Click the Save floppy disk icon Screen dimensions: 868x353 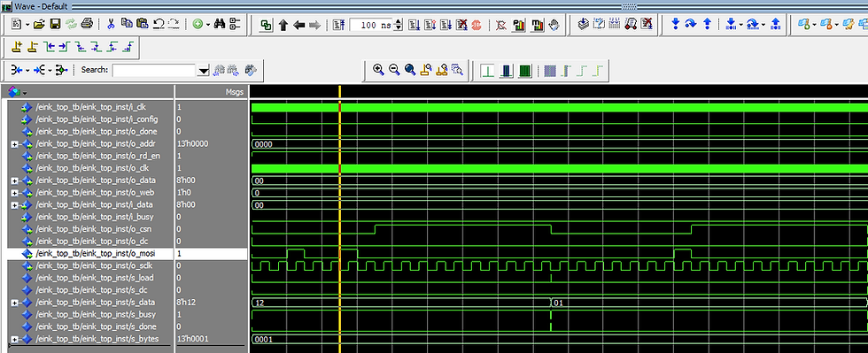(55, 25)
